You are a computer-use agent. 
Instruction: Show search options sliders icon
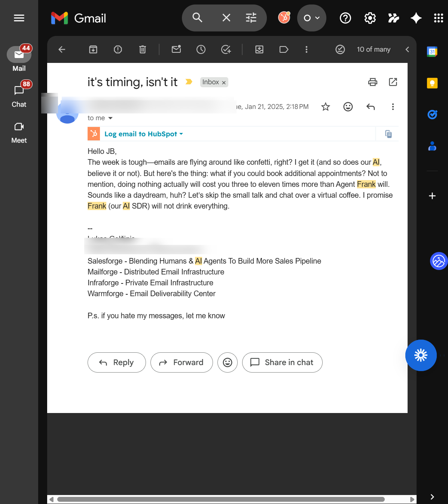251,18
